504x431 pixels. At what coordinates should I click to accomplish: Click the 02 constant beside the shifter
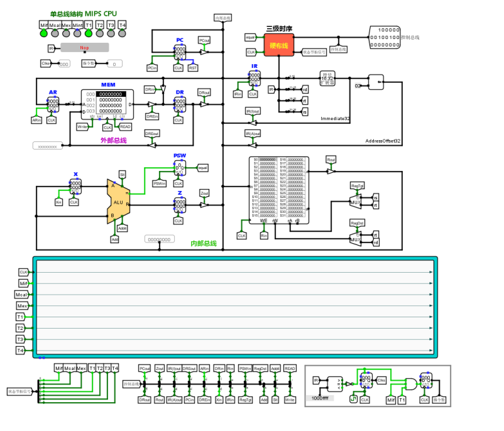click(x=358, y=86)
